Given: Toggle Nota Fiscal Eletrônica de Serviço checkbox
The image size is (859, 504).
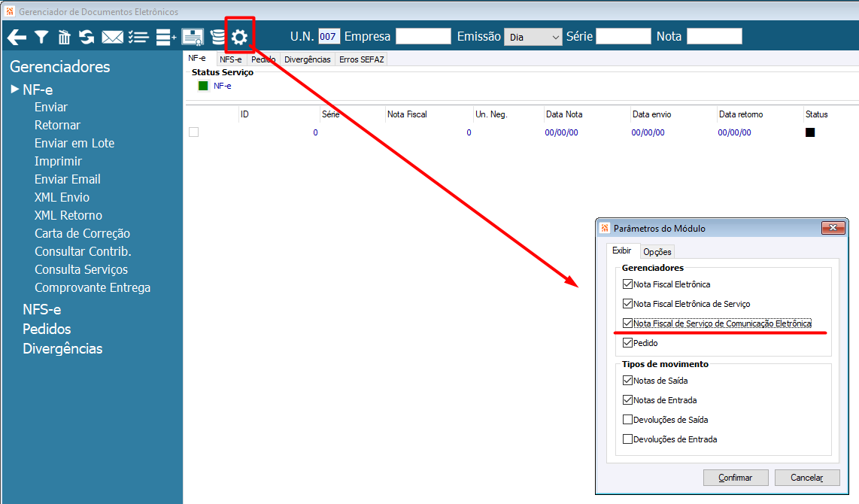Looking at the screenshot, I should click(x=628, y=303).
